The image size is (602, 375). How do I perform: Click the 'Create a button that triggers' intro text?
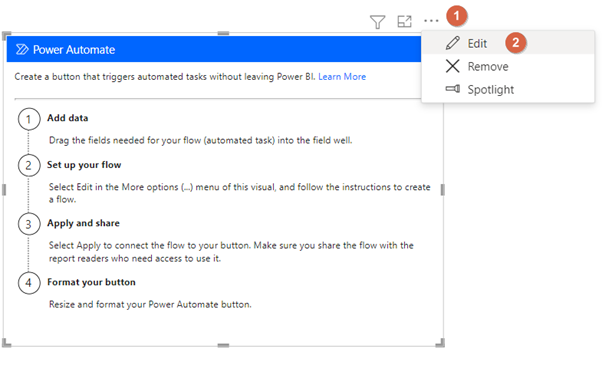[x=165, y=77]
